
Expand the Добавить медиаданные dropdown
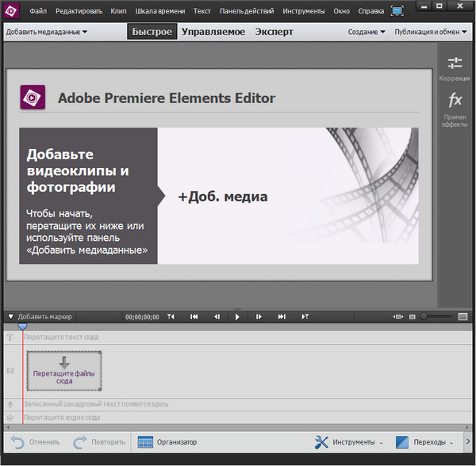pos(46,32)
